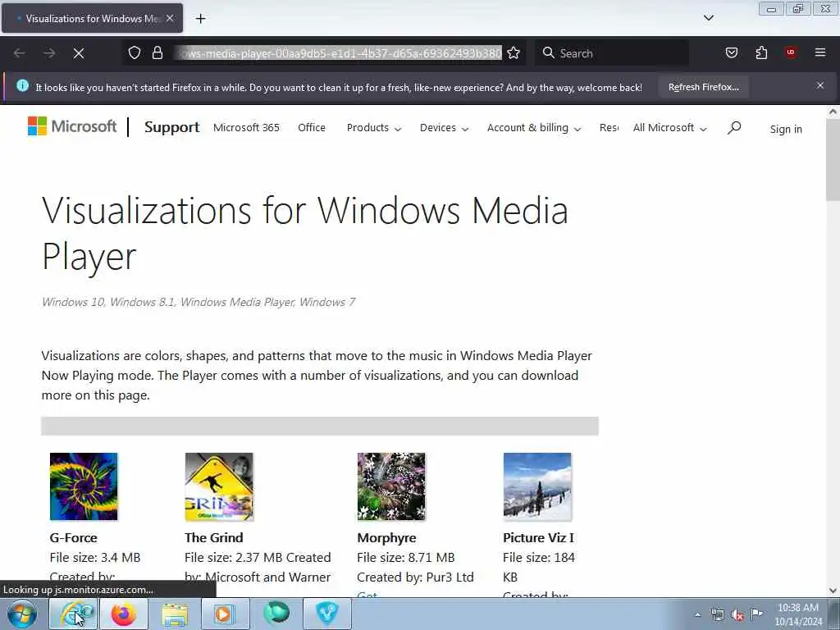Select the Visualizations for Windows Media tab

coord(92,18)
